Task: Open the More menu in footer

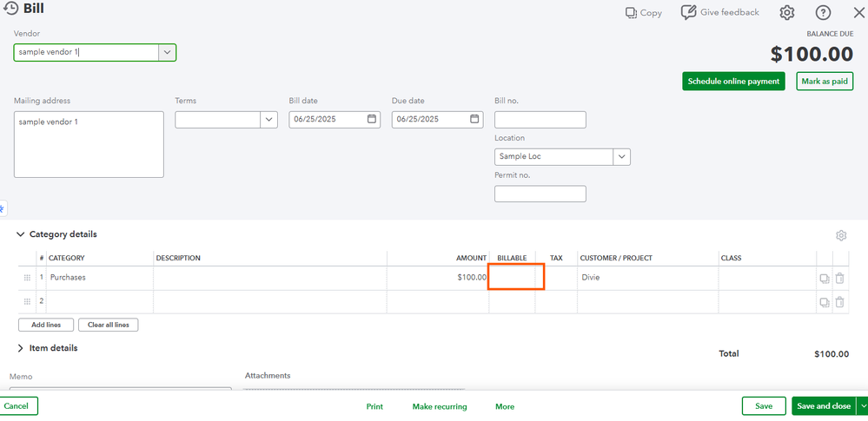Action: (x=505, y=406)
